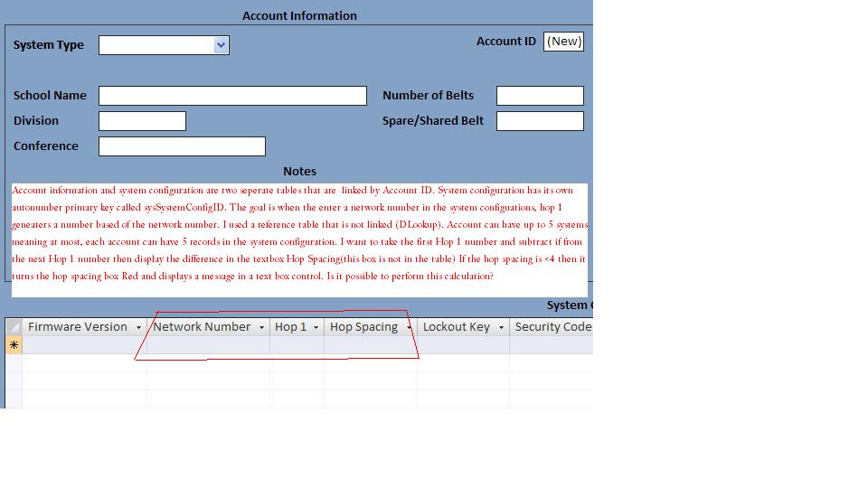The image size is (868, 488).
Task: Click the Security Code cell in new row
Action: 552,345
